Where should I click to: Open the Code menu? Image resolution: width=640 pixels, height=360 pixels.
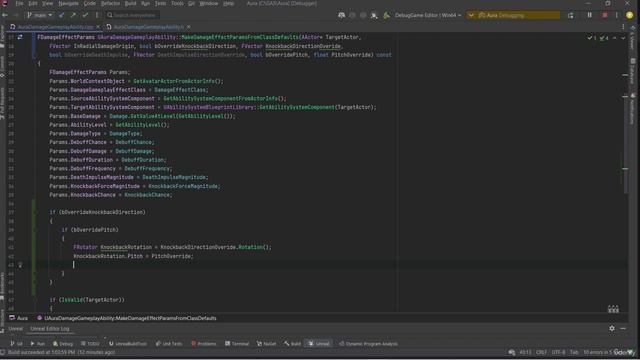(89, 3)
